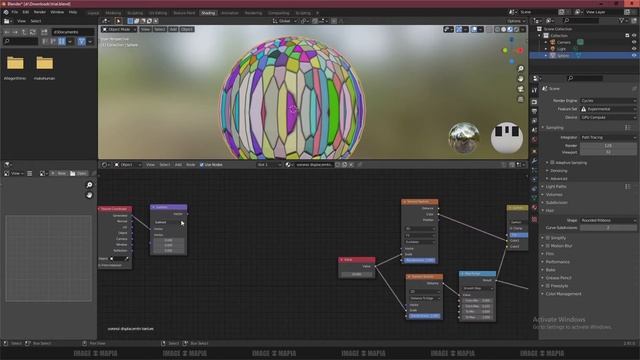Open the Render Engine Cycles dropdown

[608, 100]
